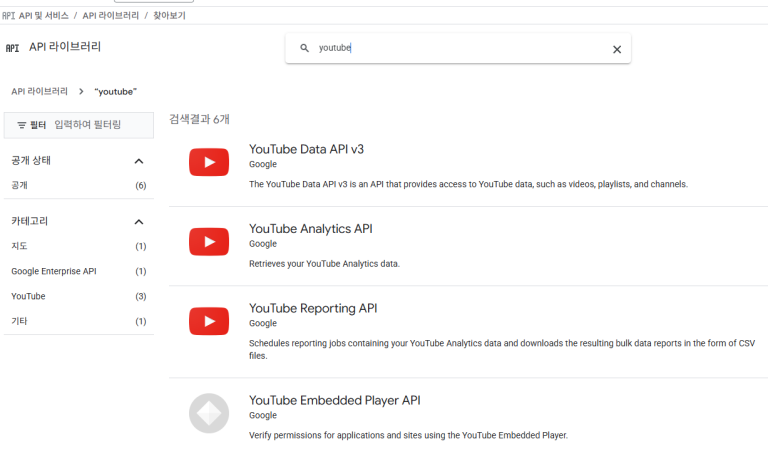Collapse the 공개 상태 section
The width and height of the screenshot is (768, 454).
coord(139,161)
